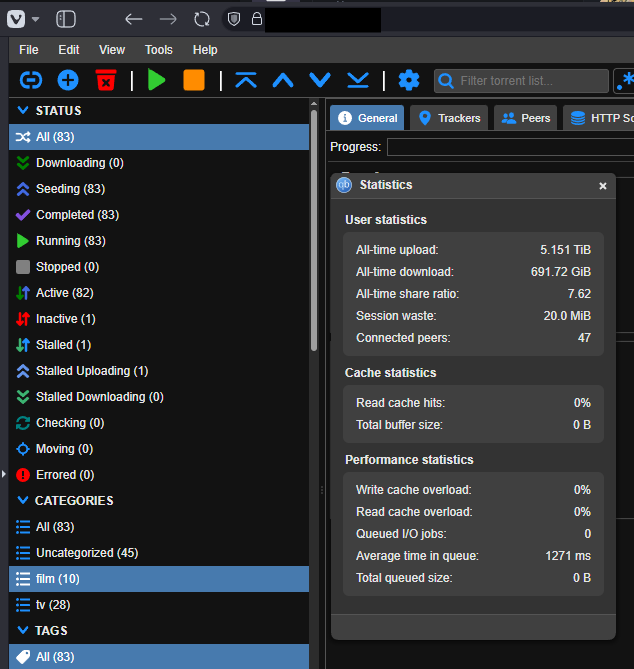Open the View menu

[x=112, y=50]
